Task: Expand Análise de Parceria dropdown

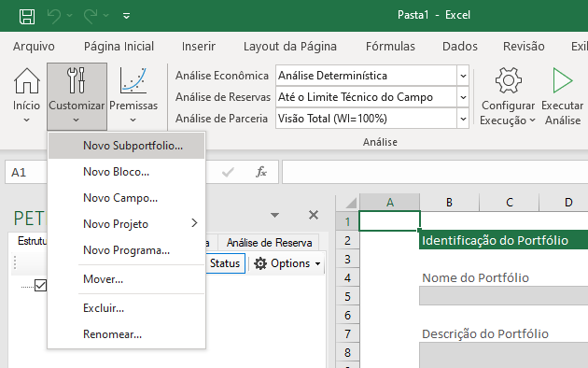Action: click(463, 119)
